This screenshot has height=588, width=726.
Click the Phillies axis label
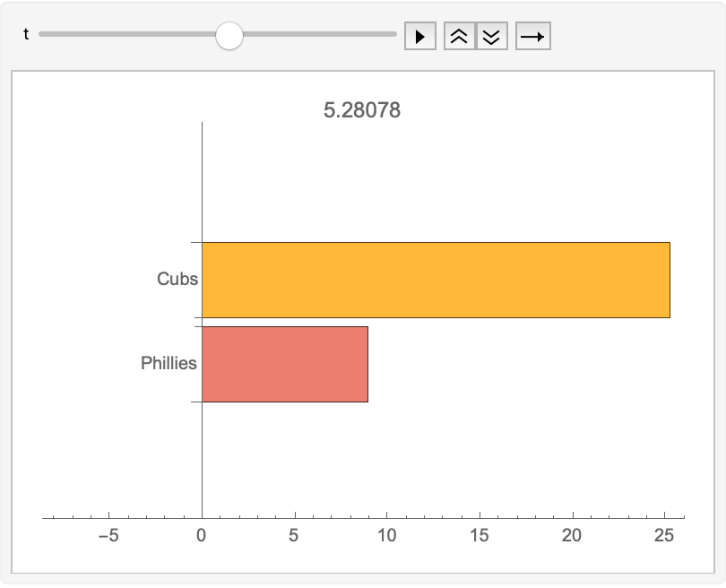pos(169,364)
